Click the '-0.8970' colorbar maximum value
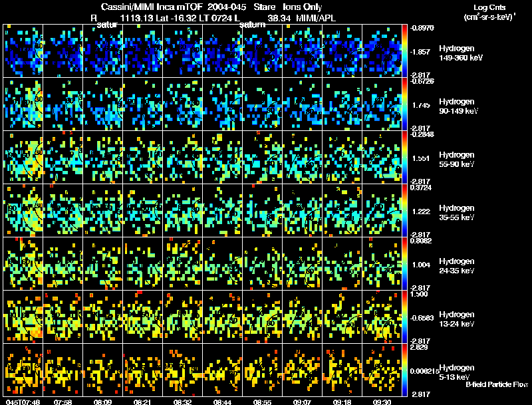Image resolution: width=532 pixels, height=405 pixels. point(422,28)
